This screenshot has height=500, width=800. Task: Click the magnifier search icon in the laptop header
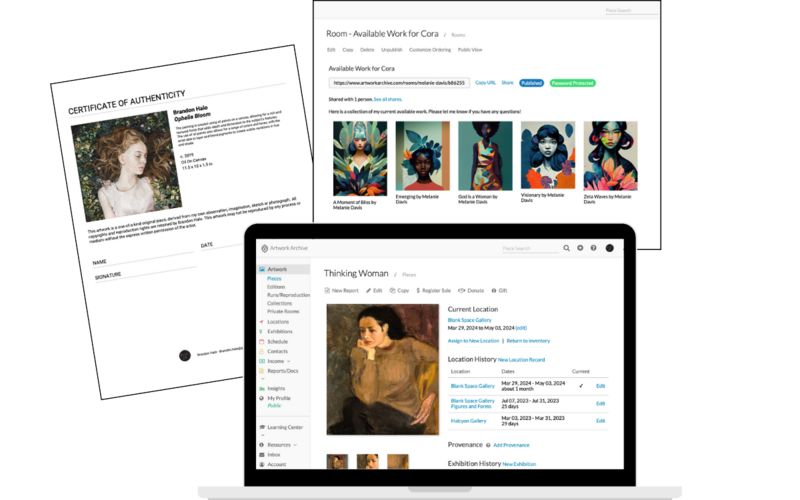point(566,248)
